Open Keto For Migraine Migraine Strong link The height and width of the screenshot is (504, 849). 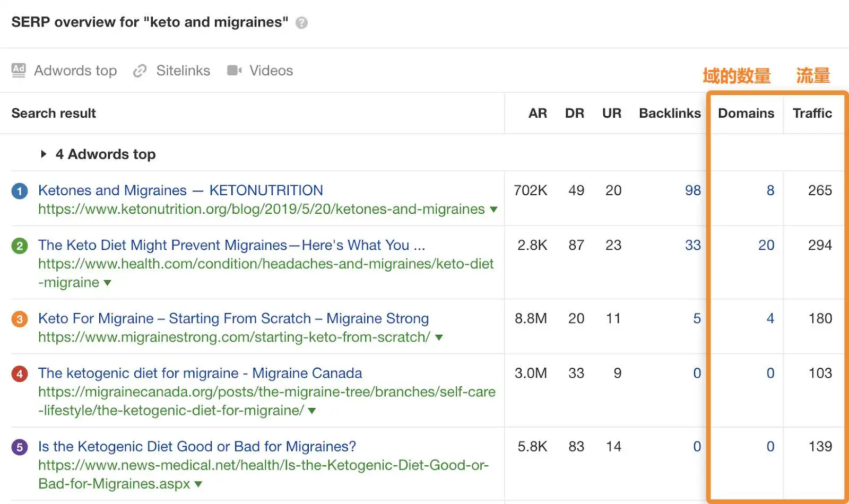[233, 318]
